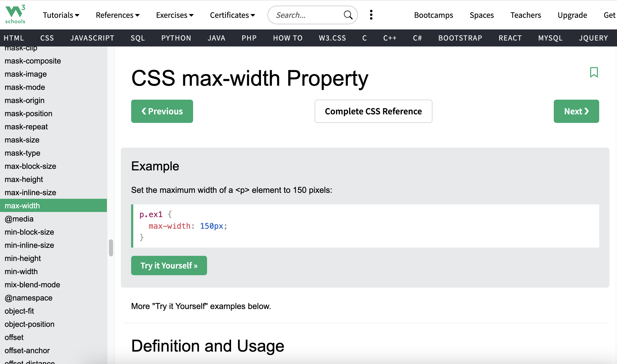Image resolution: width=617 pixels, height=364 pixels.
Task: Open the Tutorials dropdown
Action: click(x=61, y=15)
